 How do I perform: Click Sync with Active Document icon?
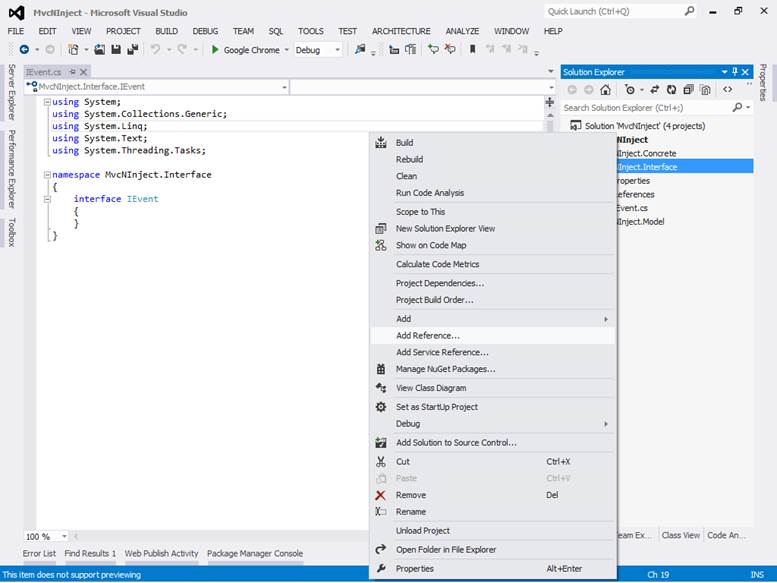pyautogui.click(x=653, y=90)
